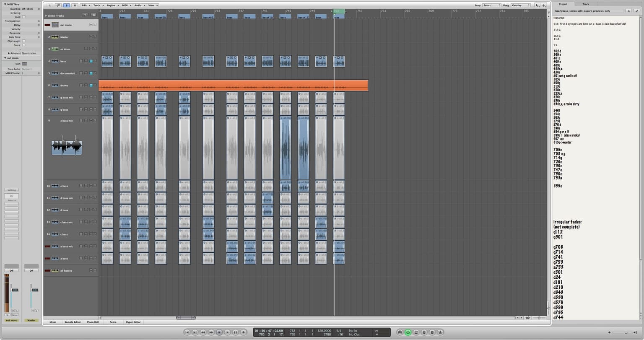Collapse the out mono inspector section
644x340 pixels.
click(x=5, y=58)
